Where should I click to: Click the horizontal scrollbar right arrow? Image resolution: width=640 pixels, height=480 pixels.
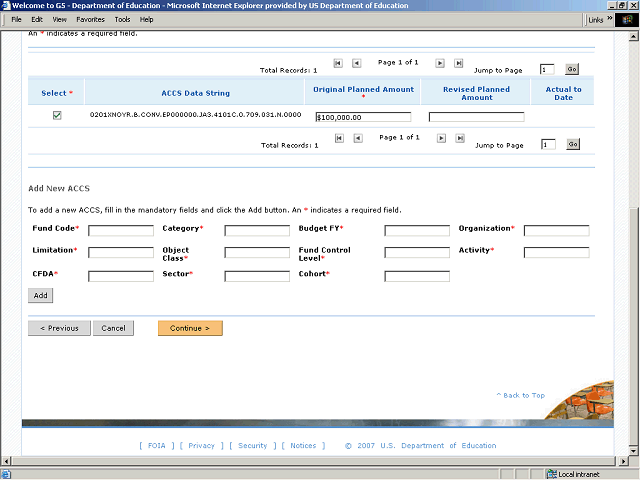coord(623,461)
